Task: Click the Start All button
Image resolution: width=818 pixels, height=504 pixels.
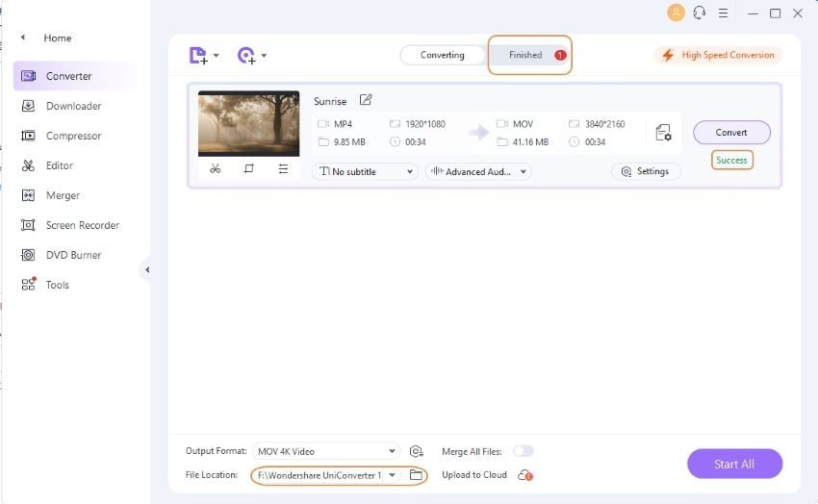Action: [x=734, y=464]
